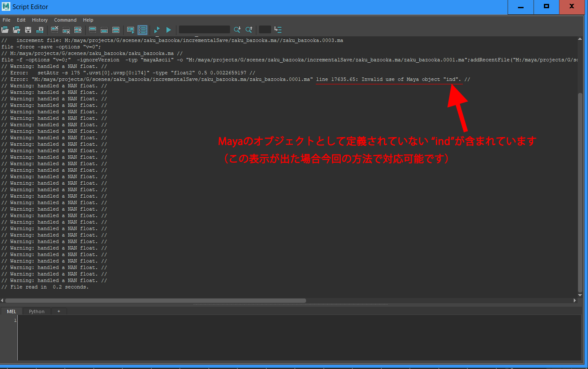Click the history scroll up arrow
Image resolution: width=588 pixels, height=369 pixels.
[x=580, y=39]
